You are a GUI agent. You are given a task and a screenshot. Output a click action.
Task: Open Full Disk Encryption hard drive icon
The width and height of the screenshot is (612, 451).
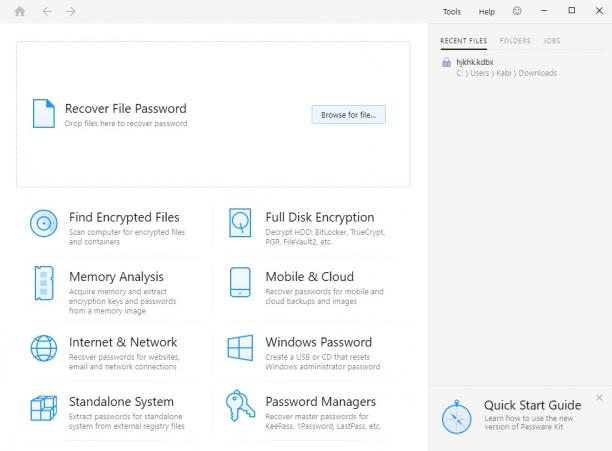(240, 222)
